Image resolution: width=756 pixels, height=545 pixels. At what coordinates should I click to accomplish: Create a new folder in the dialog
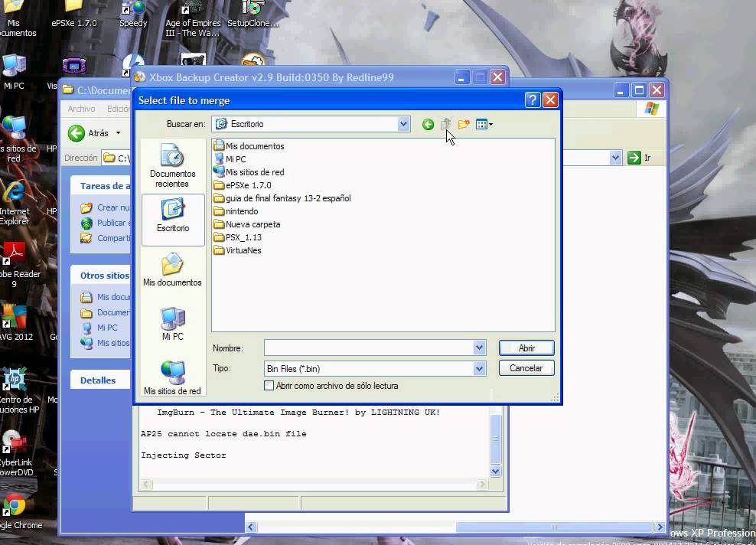(x=464, y=125)
